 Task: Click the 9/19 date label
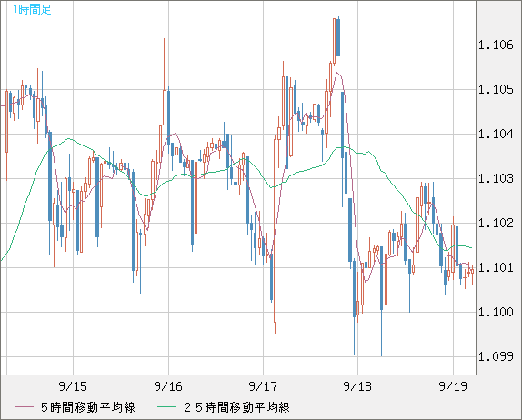tap(453, 386)
